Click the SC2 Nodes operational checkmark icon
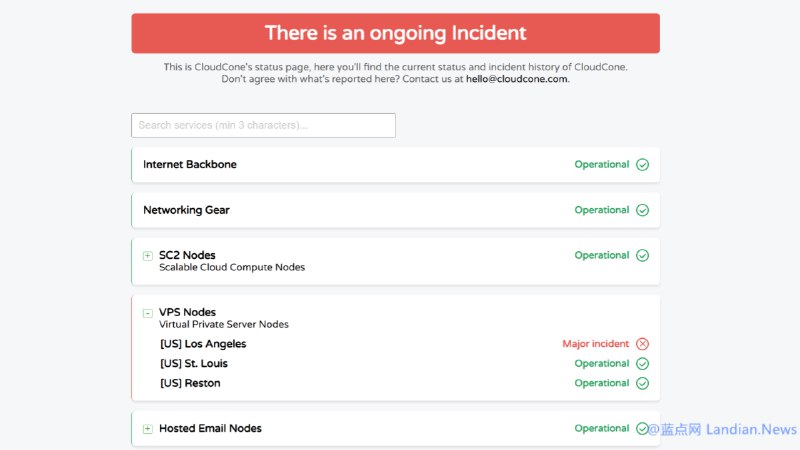The image size is (800, 450). pos(642,255)
